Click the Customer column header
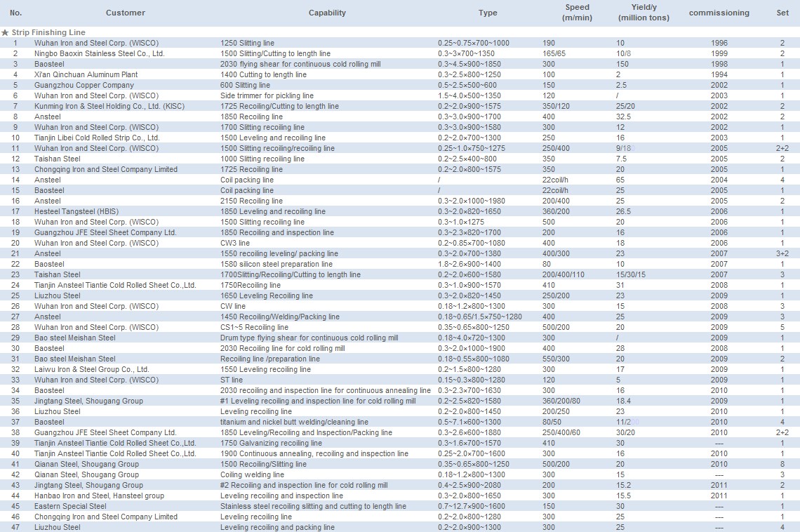Image resolution: width=800 pixels, height=532 pixels. point(126,13)
